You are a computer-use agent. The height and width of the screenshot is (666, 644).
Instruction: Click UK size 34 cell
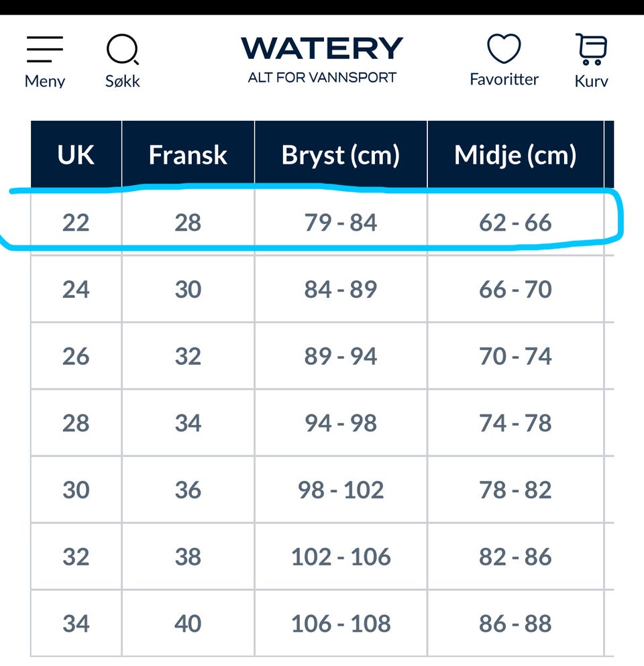[76, 624]
